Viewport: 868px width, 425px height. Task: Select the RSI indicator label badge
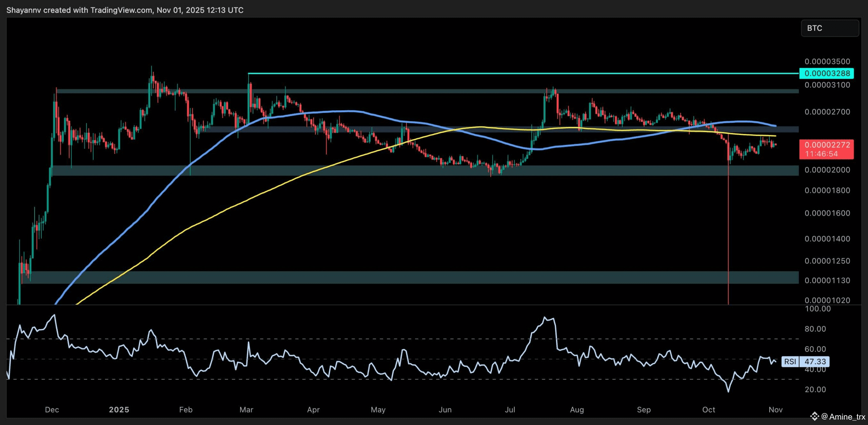[790, 362]
